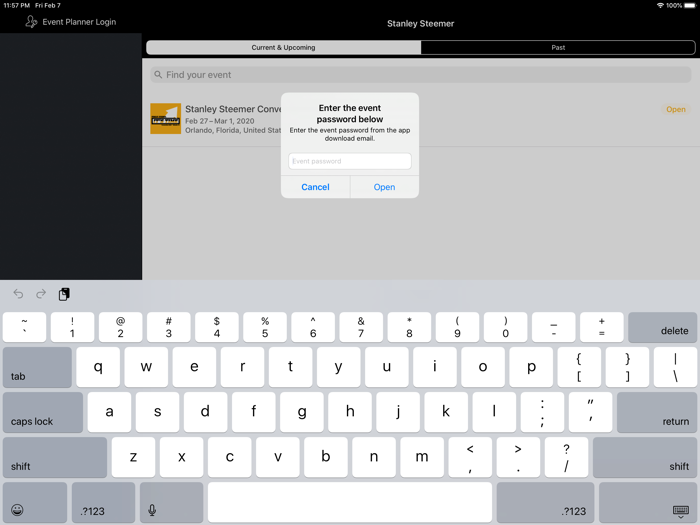The width and height of the screenshot is (700, 525).
Task: Start dictation with the microphone key
Action: [x=171, y=503]
